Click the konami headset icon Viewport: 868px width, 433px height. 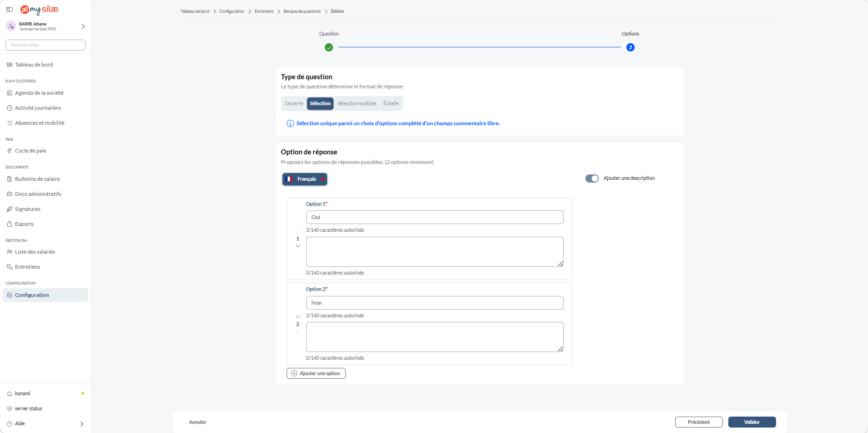(10, 393)
